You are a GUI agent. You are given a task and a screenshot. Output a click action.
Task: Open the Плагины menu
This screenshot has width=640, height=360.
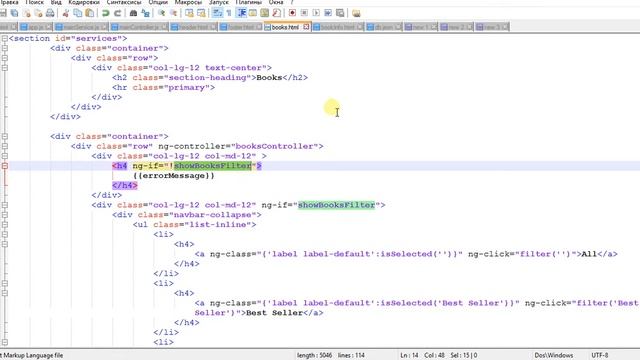pos(249,2)
